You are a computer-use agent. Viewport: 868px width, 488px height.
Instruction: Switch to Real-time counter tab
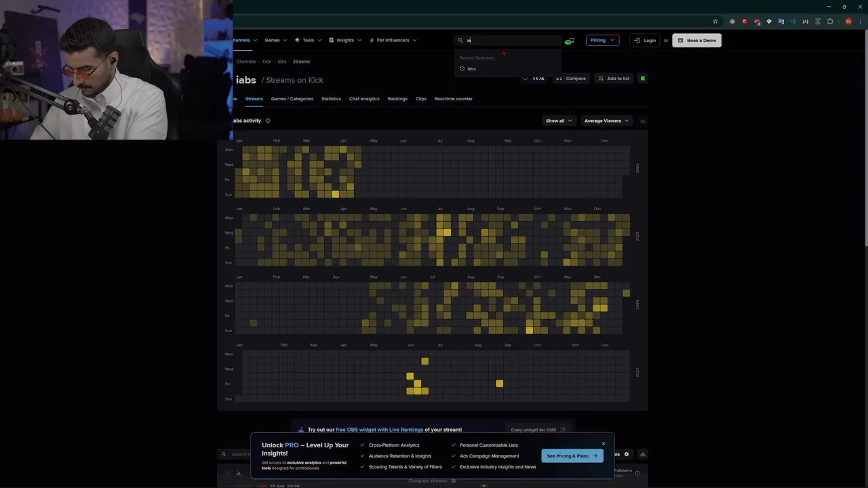pyautogui.click(x=454, y=99)
